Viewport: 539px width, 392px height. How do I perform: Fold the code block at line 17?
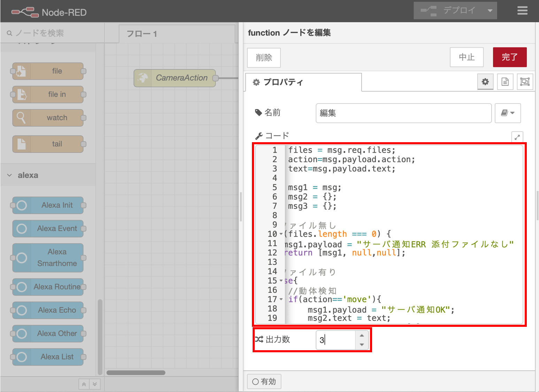(x=281, y=299)
